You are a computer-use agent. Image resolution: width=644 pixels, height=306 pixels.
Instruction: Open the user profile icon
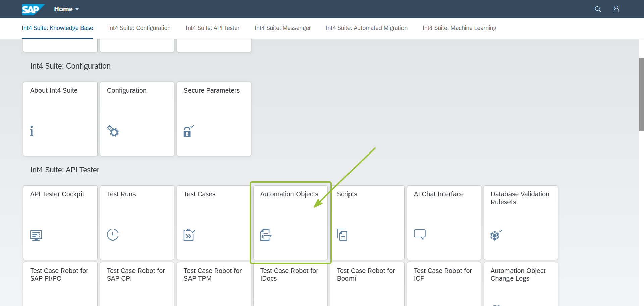[x=616, y=9]
